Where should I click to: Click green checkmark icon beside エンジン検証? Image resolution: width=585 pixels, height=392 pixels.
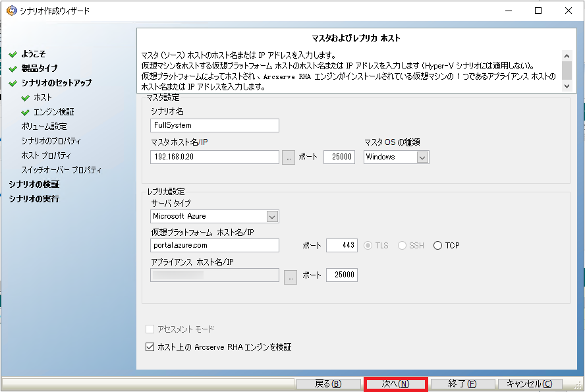26,112
